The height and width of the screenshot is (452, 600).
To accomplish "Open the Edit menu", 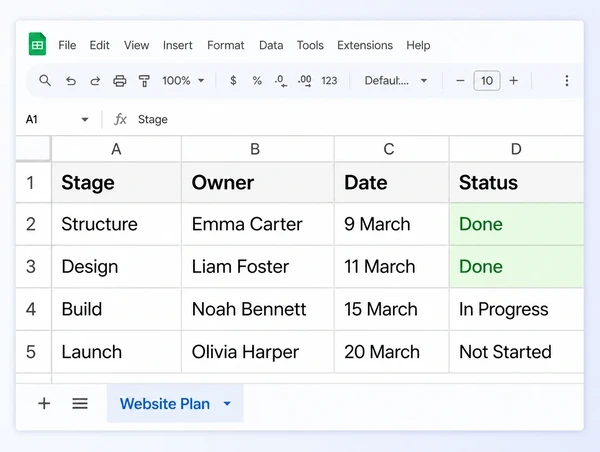I will click(99, 45).
